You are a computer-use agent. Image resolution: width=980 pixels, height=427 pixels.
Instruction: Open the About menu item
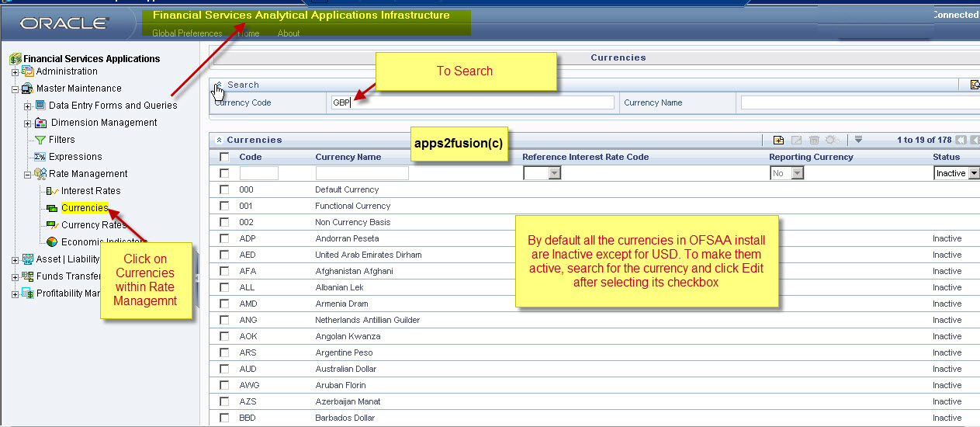coord(289,33)
